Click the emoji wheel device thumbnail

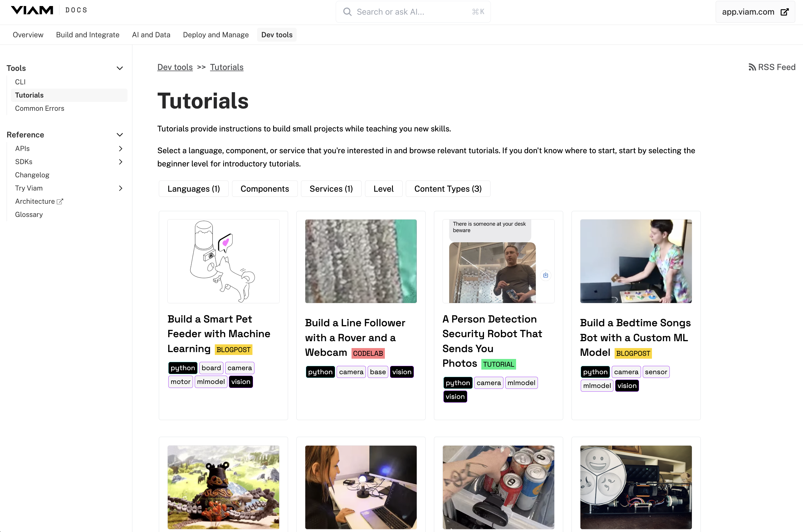click(636, 487)
